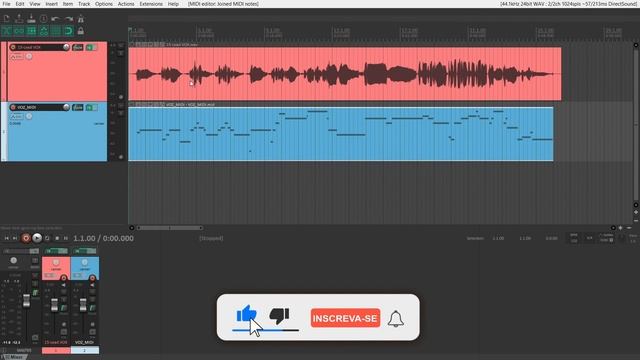Open the Edit menu

point(20,4)
